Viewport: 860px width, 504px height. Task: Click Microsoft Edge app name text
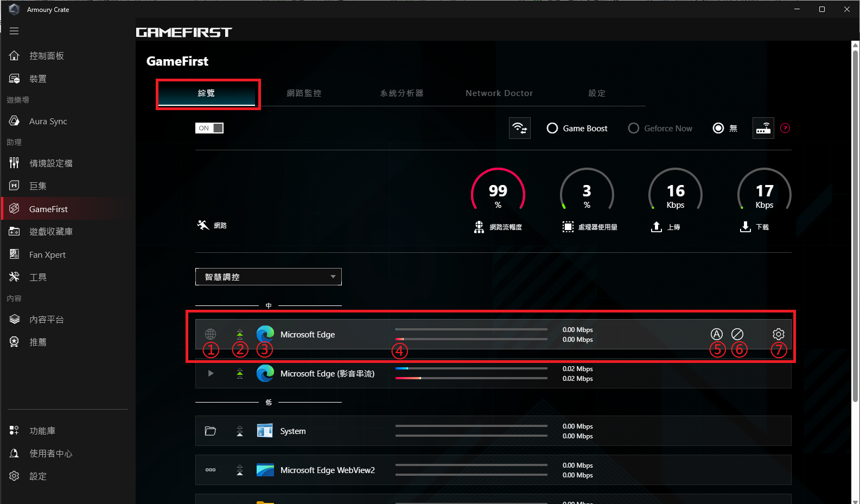click(x=308, y=335)
